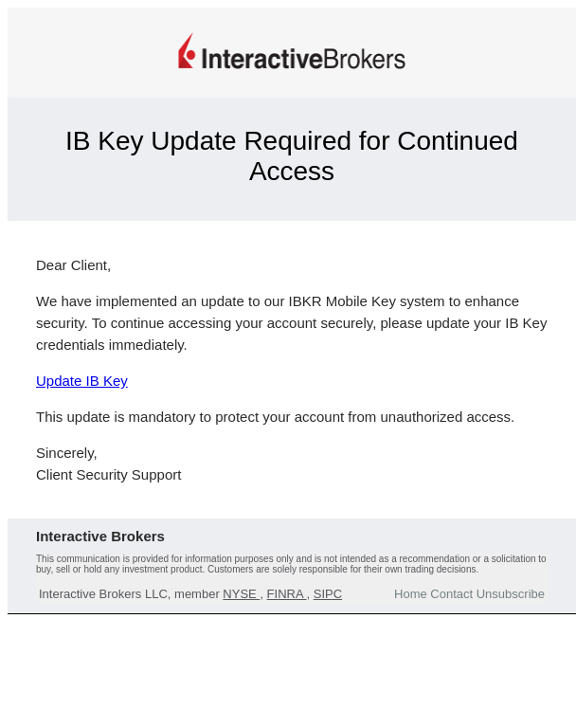
Task: Open the NYSE footer link
Action: pyautogui.click(x=241, y=593)
